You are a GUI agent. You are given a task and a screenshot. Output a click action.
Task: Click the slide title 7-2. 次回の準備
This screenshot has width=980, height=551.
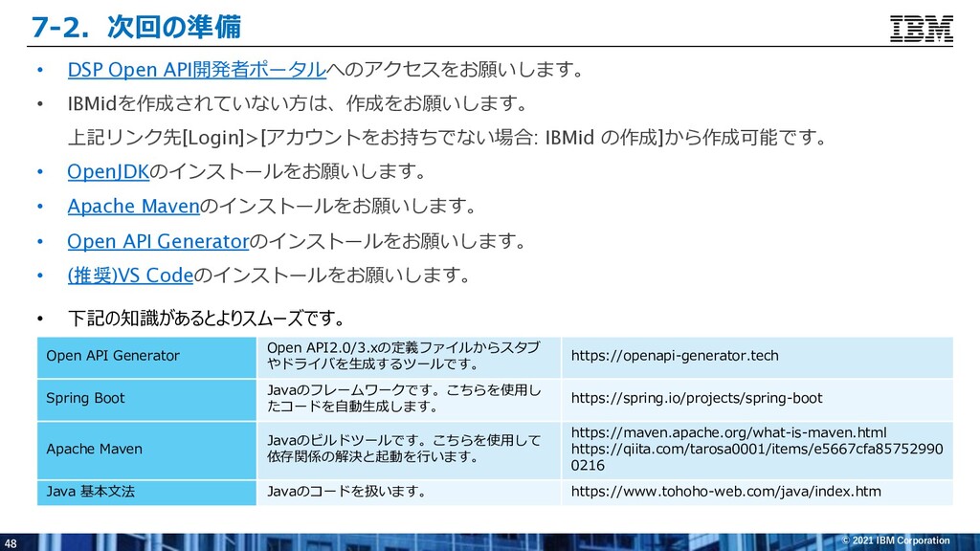(x=136, y=27)
